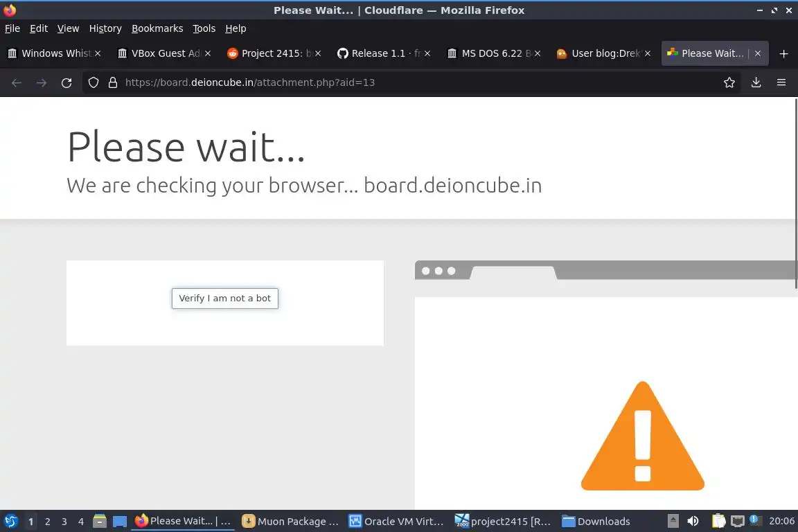Bookmark this page with the star icon
Viewport: 798px width, 532px height.
tap(729, 82)
